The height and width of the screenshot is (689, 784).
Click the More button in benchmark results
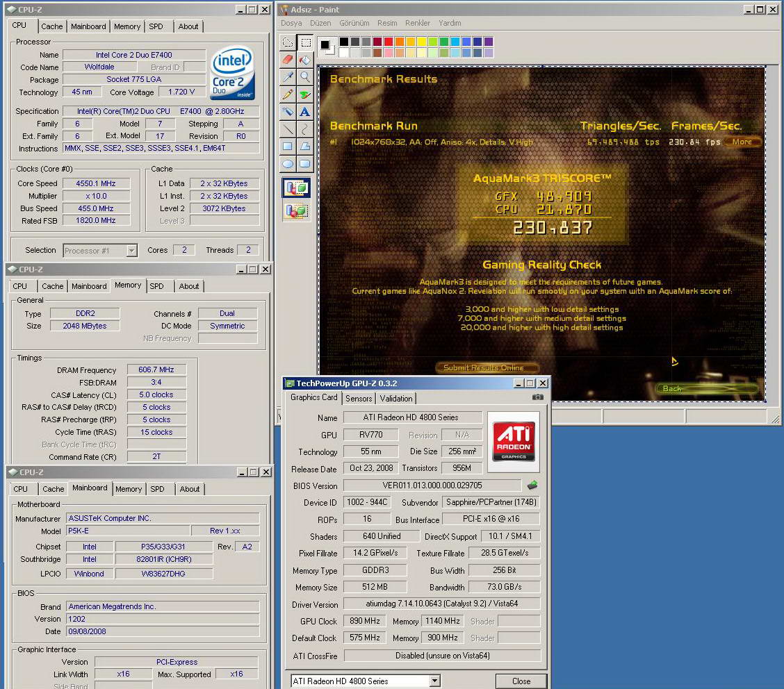pyautogui.click(x=742, y=142)
